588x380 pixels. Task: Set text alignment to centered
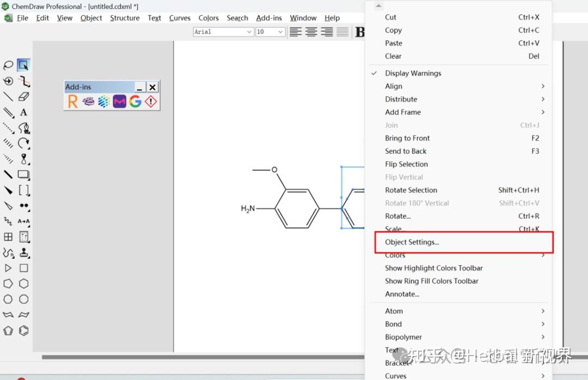[311, 32]
